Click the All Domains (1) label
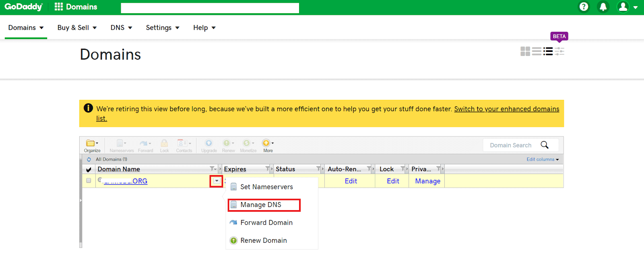 (111, 159)
